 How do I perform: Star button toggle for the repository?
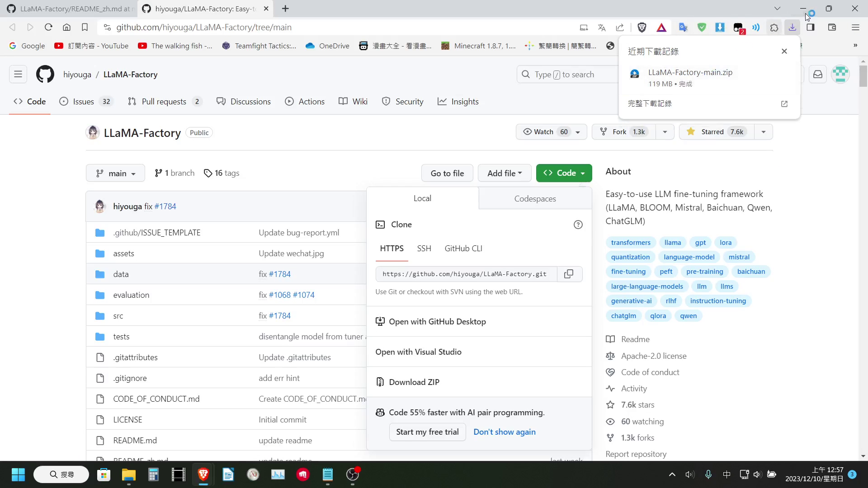[x=717, y=132]
